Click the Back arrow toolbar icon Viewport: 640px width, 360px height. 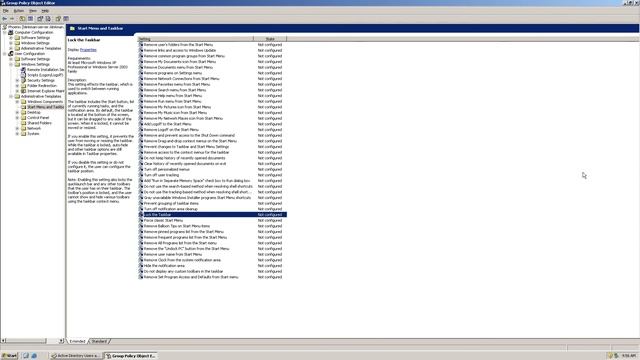click(x=4, y=19)
